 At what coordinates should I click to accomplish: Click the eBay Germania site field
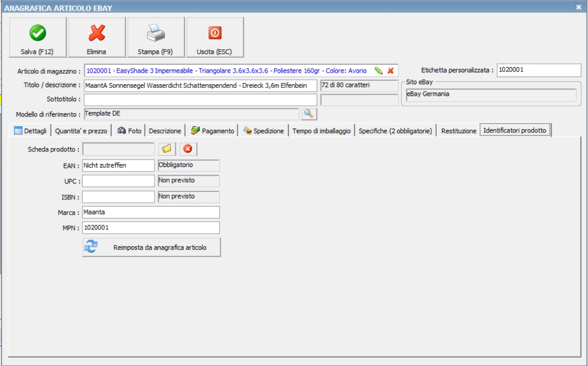491,95
